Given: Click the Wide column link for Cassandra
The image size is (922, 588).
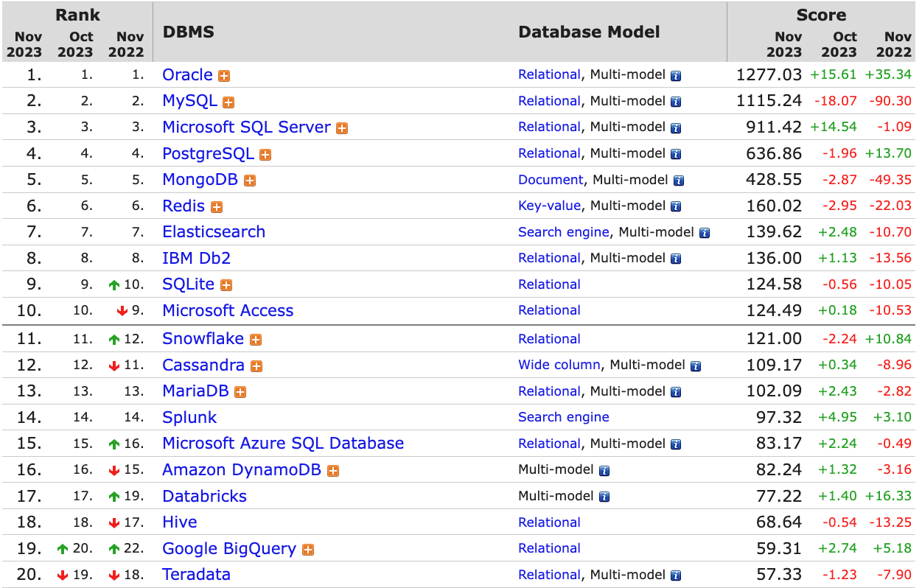Looking at the screenshot, I should (x=559, y=365).
